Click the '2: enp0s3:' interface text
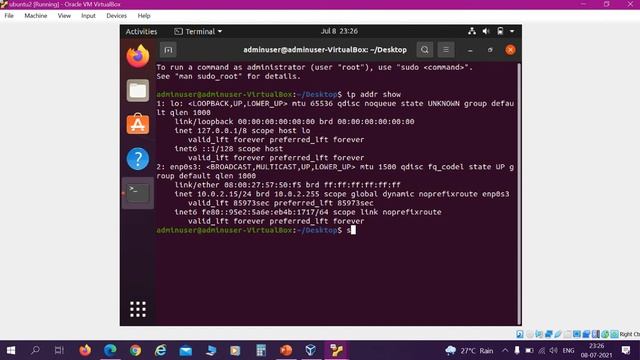Screen dimensions: 640x360 point(179,167)
